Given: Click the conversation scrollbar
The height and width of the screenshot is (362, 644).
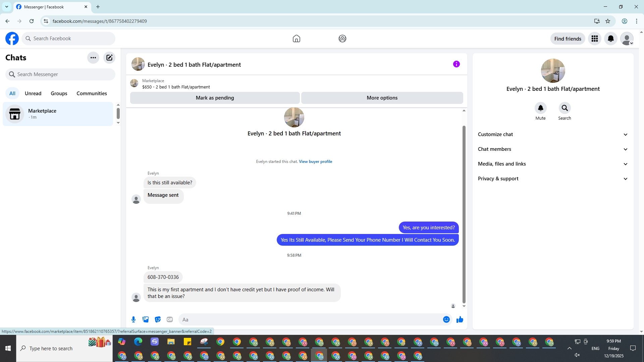Looking at the screenshot, I should (x=464, y=215).
